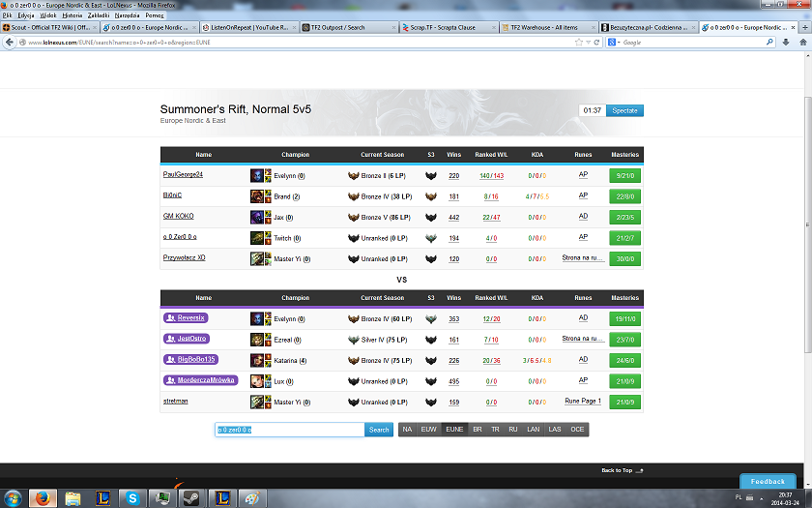Open the search engine selector dropdown
812x508 pixels.
click(x=614, y=42)
